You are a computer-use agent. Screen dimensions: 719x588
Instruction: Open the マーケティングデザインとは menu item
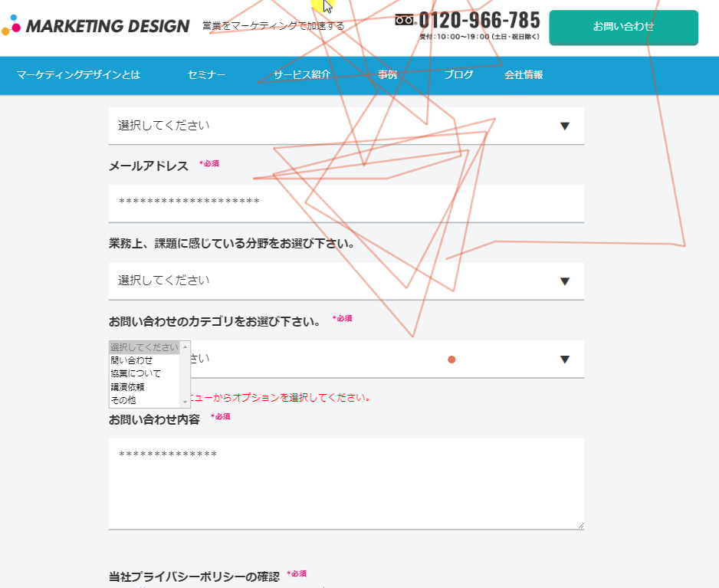coord(78,75)
